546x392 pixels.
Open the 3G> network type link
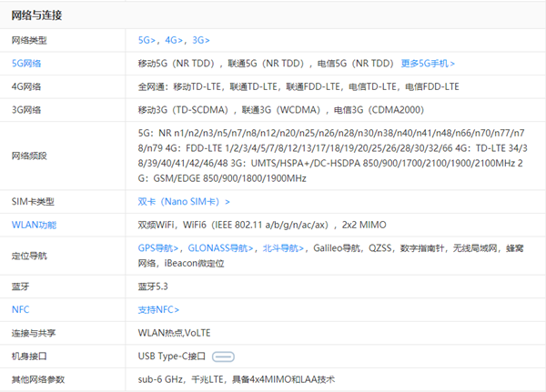click(x=201, y=41)
